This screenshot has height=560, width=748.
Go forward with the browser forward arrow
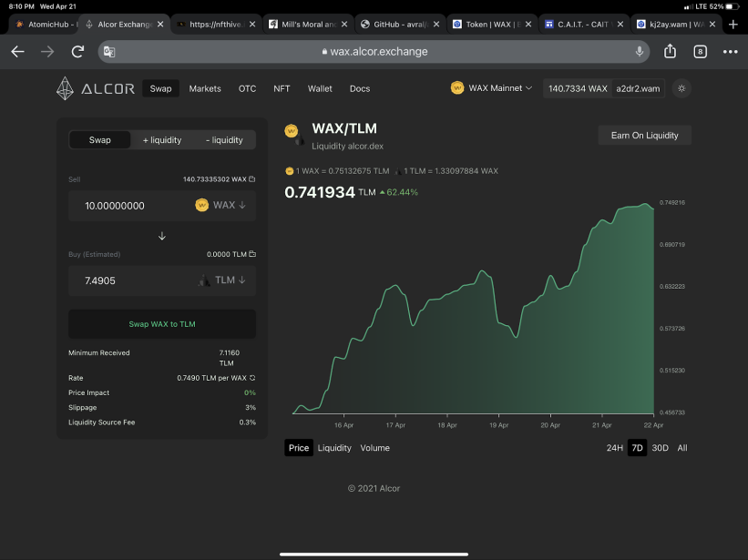(x=47, y=52)
